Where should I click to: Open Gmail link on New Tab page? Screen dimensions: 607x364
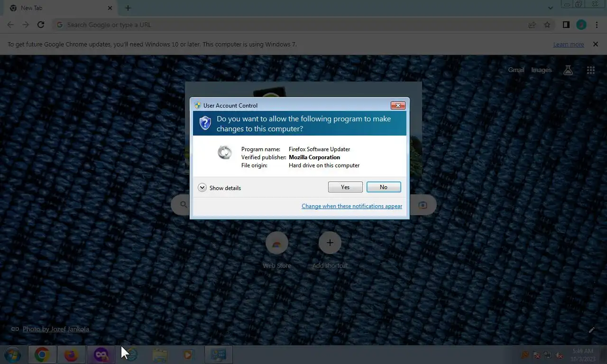click(516, 70)
